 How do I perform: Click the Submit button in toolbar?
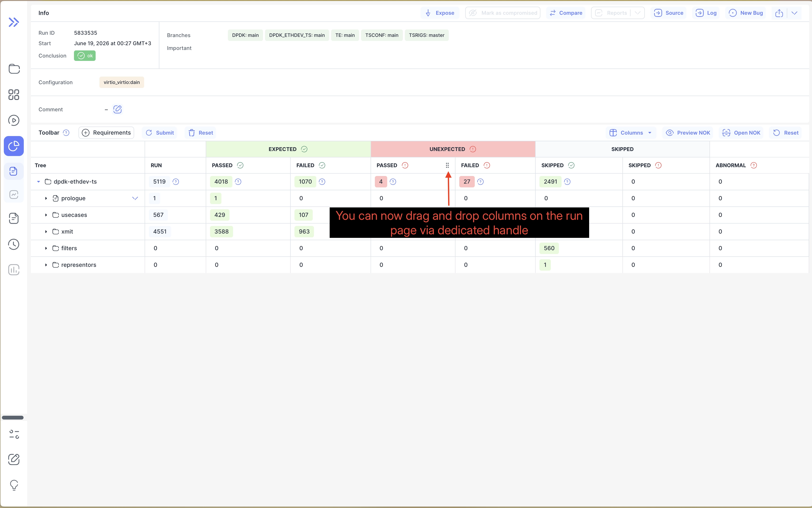click(x=160, y=133)
